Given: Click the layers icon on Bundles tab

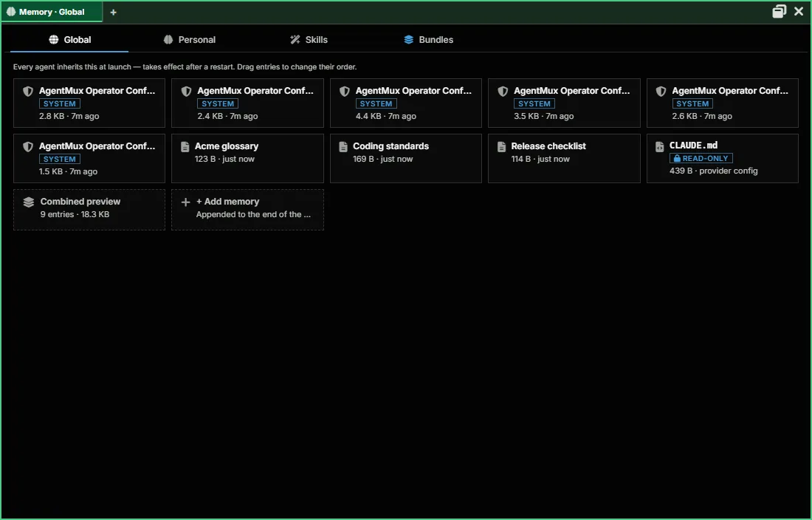Looking at the screenshot, I should pos(409,40).
